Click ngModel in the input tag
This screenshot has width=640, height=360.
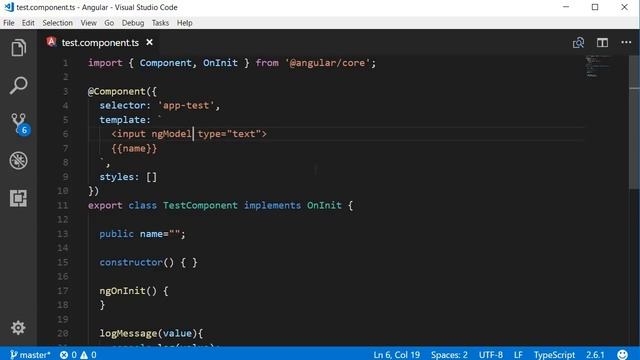tap(171, 134)
